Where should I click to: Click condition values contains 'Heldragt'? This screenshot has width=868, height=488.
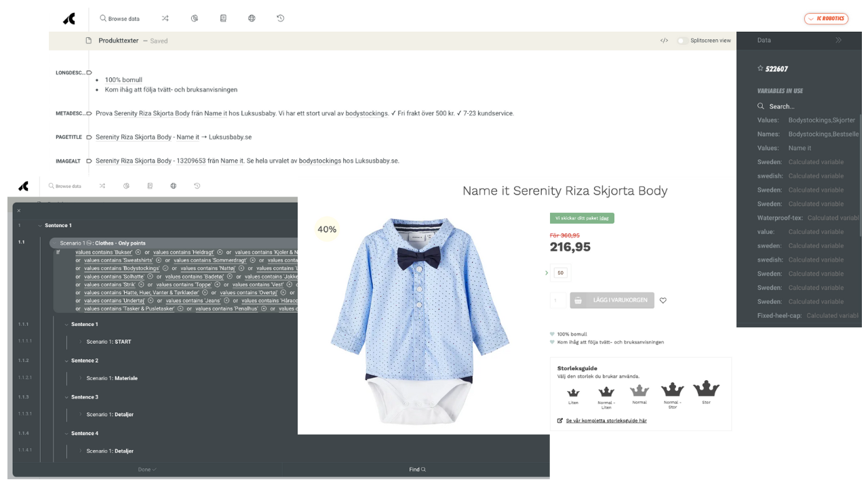[x=183, y=252]
